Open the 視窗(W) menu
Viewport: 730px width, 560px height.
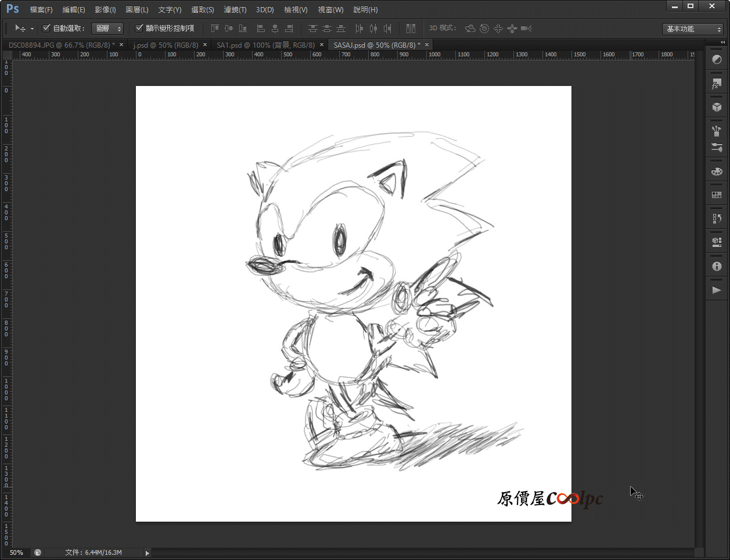[x=330, y=10]
